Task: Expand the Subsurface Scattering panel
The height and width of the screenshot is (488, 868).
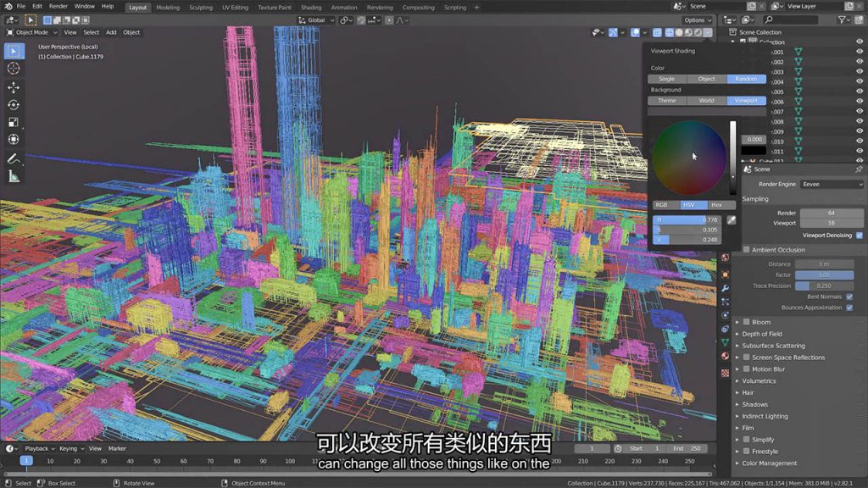Action: click(x=773, y=346)
